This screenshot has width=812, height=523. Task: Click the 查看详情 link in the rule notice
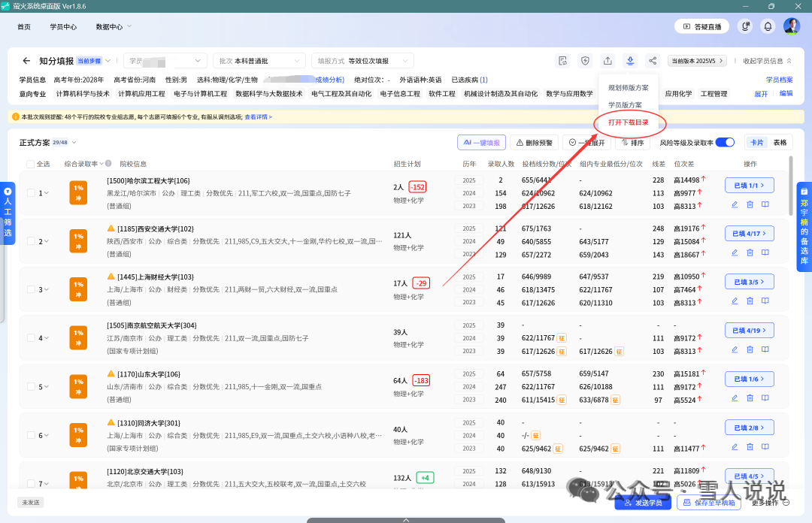tap(258, 117)
